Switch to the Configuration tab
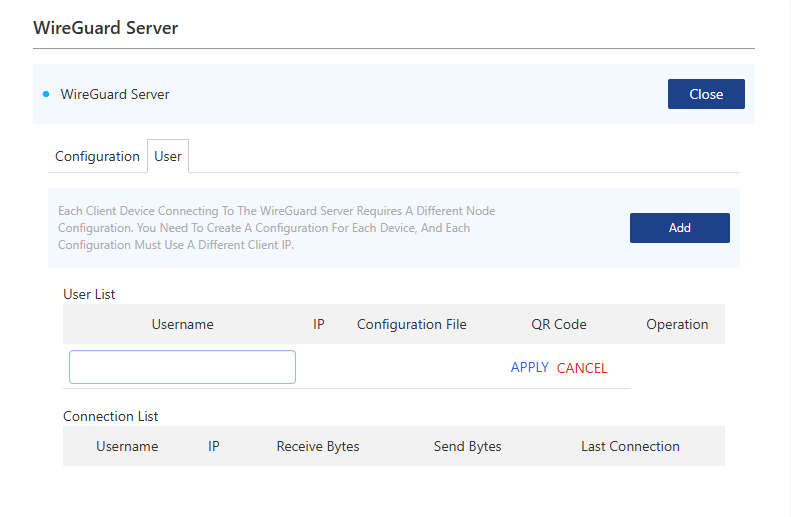 [97, 156]
